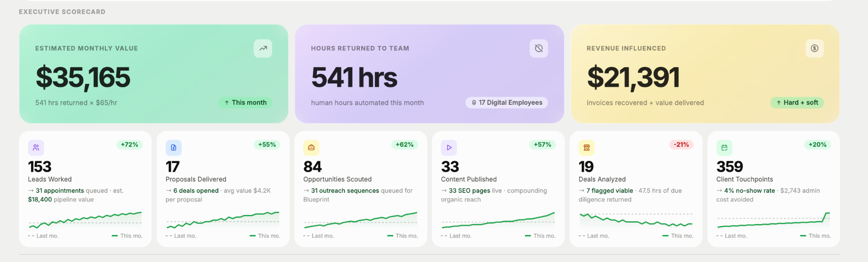This screenshot has width=868, height=262.
Task: Click the people icon on Leads Worked card
Action: [x=36, y=148]
